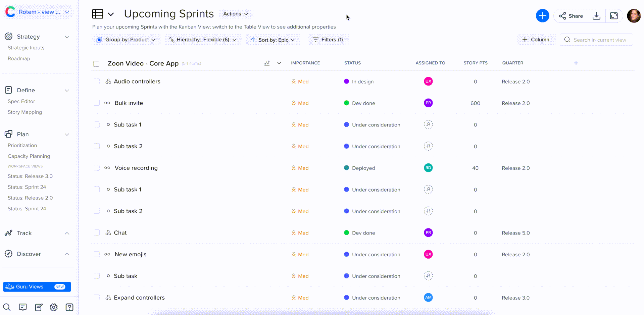Viewport: 644px width, 315px height.
Task: Click the In design status dot
Action: tap(347, 81)
